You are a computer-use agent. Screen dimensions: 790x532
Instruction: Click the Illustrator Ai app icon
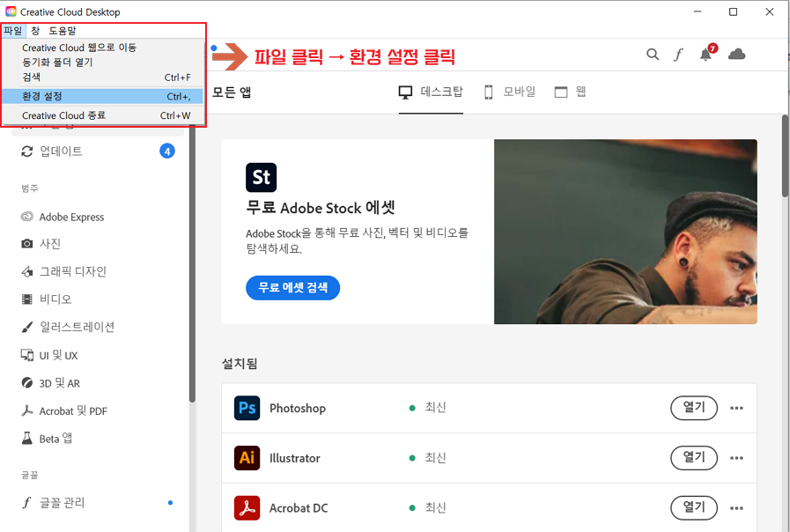pyautogui.click(x=247, y=458)
